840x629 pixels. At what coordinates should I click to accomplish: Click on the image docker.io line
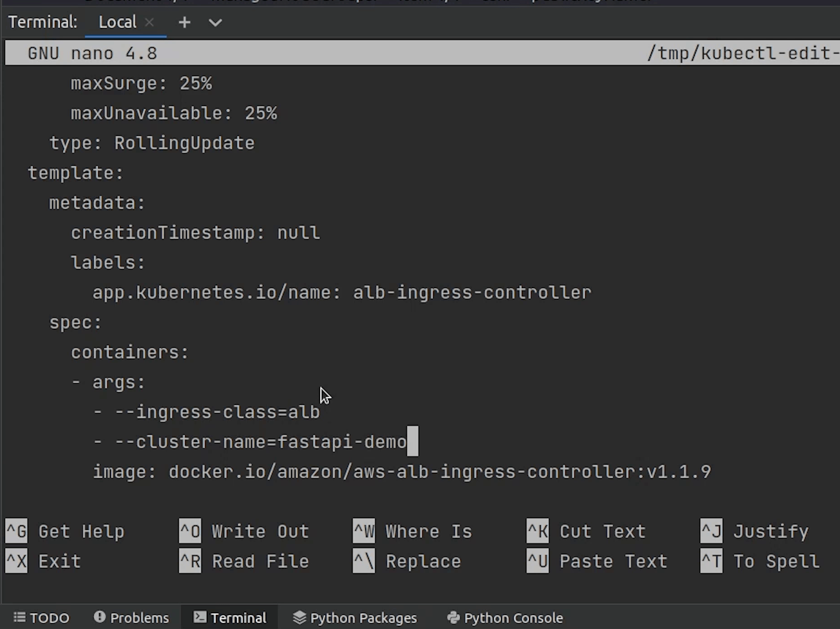401,472
